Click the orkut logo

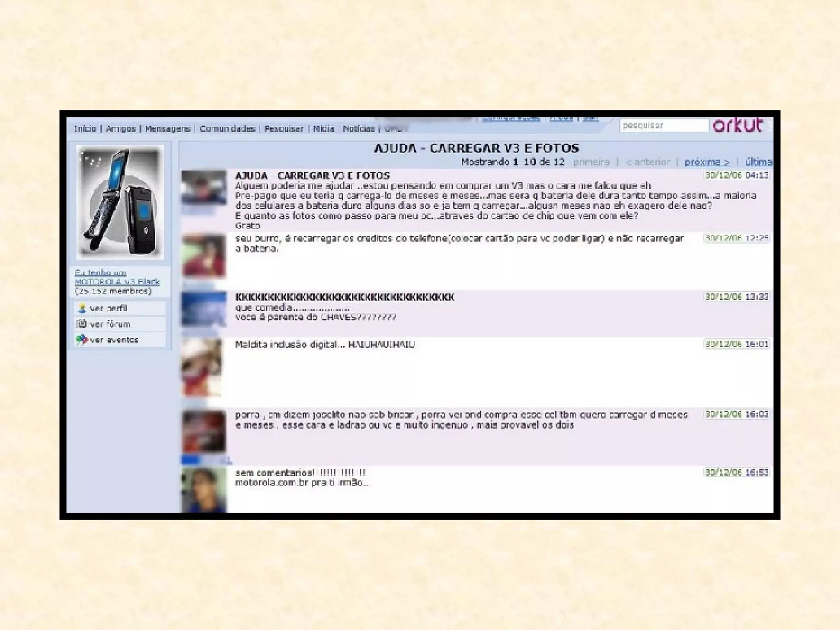pos(737,125)
